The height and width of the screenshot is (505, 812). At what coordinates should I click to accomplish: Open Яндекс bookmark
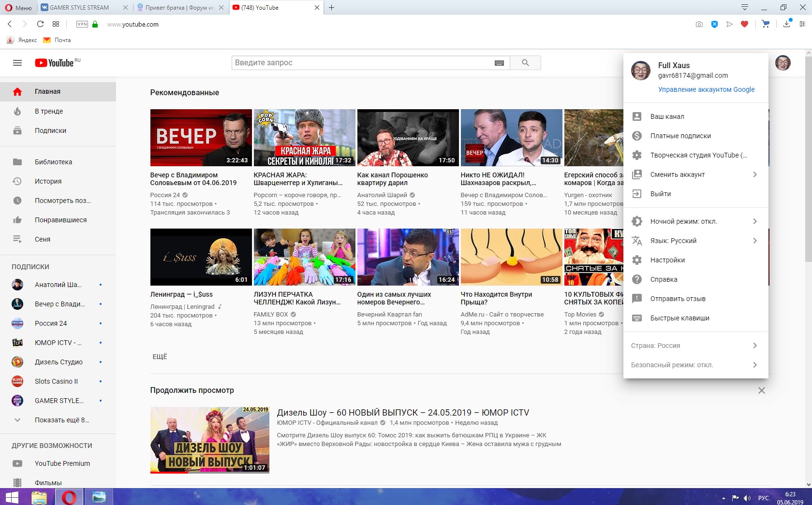tap(22, 40)
